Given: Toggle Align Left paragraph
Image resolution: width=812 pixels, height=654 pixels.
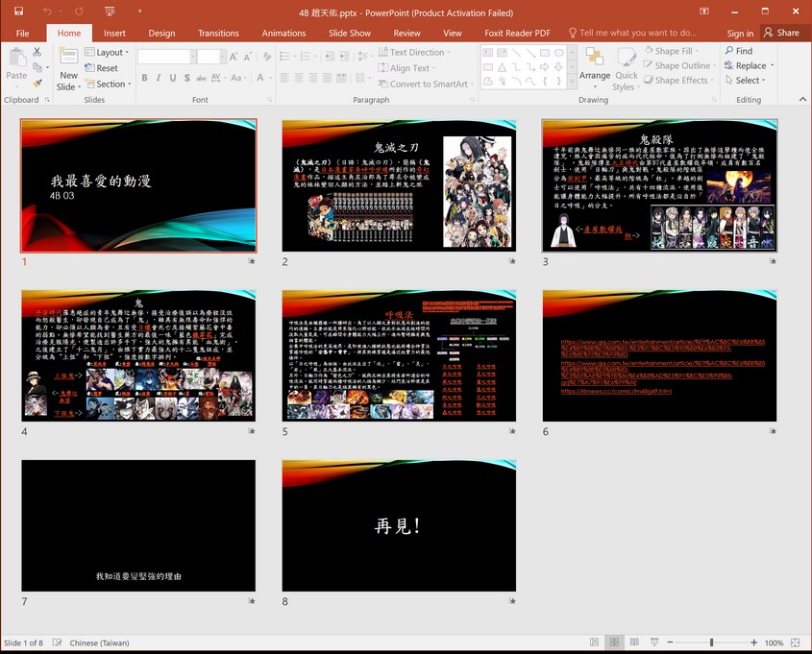Looking at the screenshot, I should [284, 78].
